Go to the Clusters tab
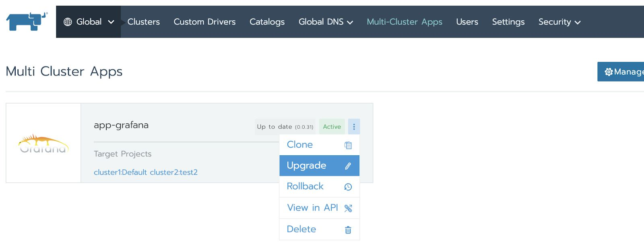This screenshot has height=248, width=644. click(x=144, y=22)
